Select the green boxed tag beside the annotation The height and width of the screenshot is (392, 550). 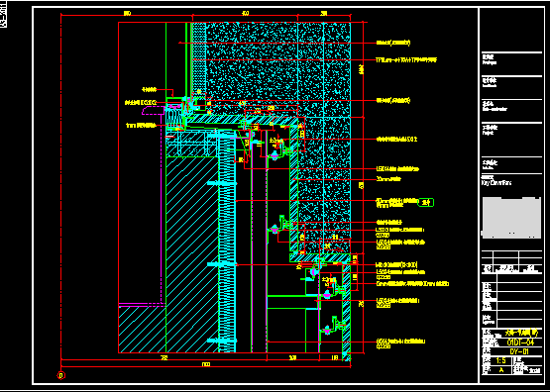tap(426, 203)
